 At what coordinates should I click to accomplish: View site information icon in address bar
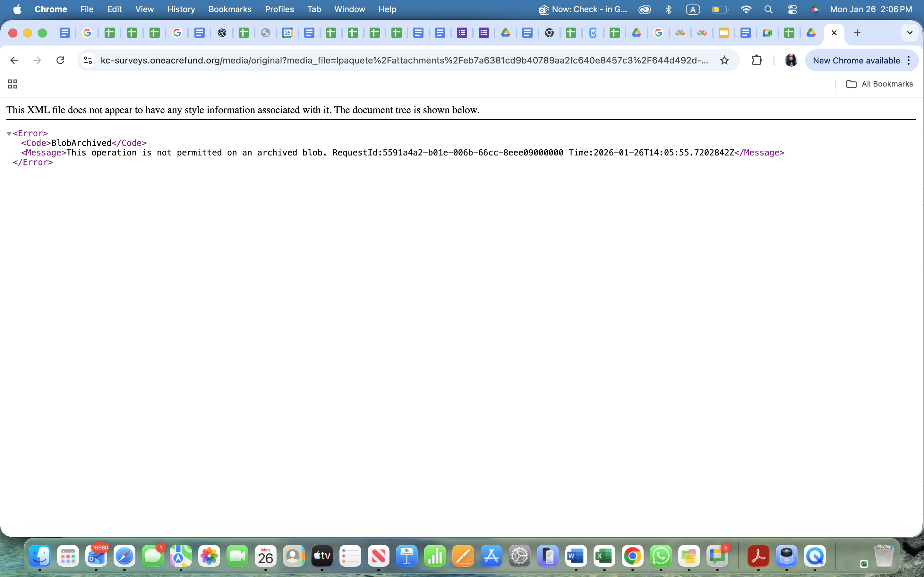point(88,60)
